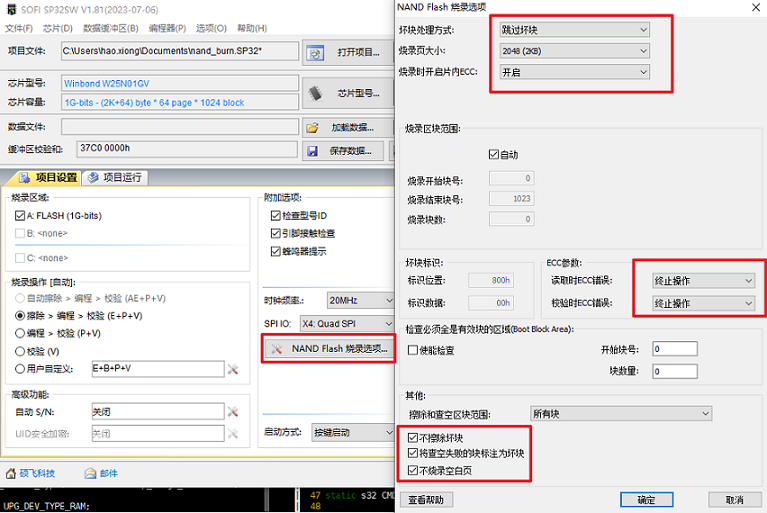Toggle the 引脚接触检查 checkbox

tap(275, 233)
